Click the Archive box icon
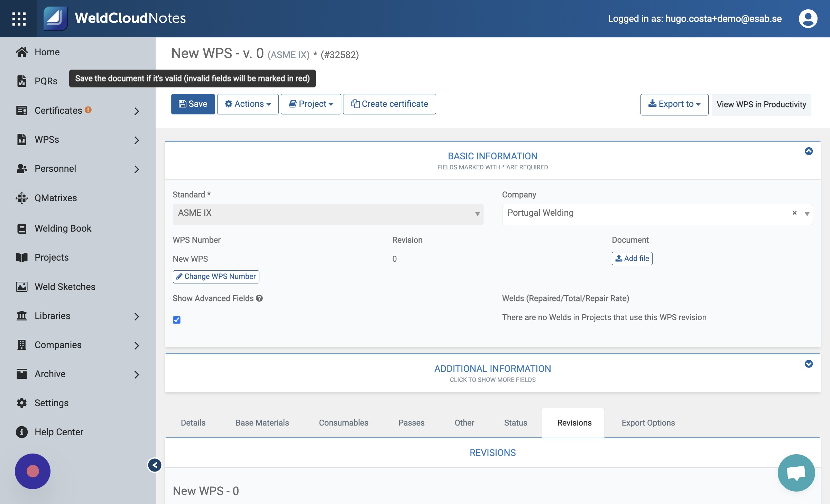Image resolution: width=830 pixels, height=504 pixels. (21, 374)
